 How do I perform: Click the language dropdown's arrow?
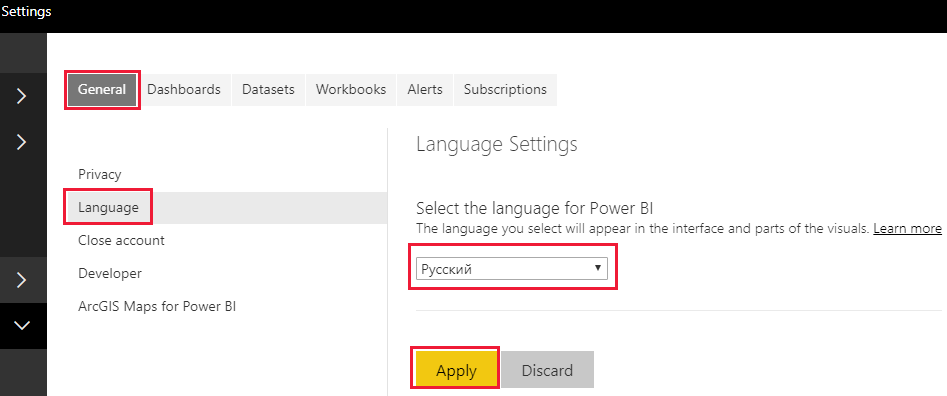click(x=597, y=267)
